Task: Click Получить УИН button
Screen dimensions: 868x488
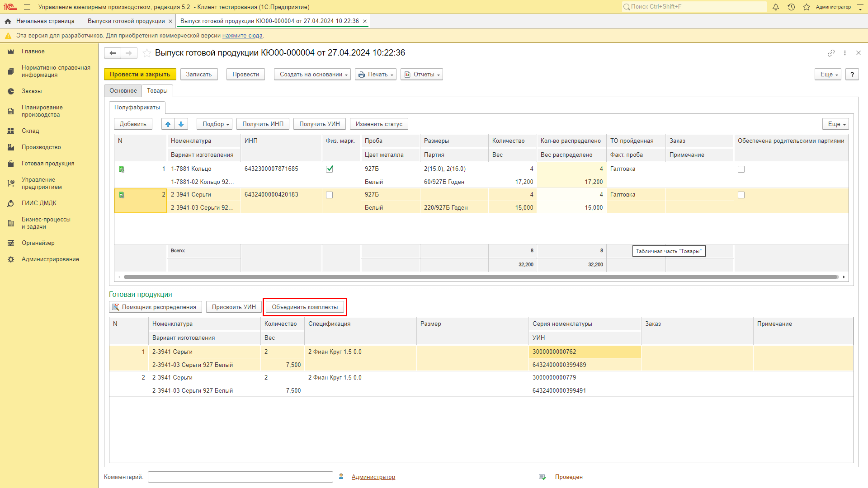Action: tap(320, 124)
